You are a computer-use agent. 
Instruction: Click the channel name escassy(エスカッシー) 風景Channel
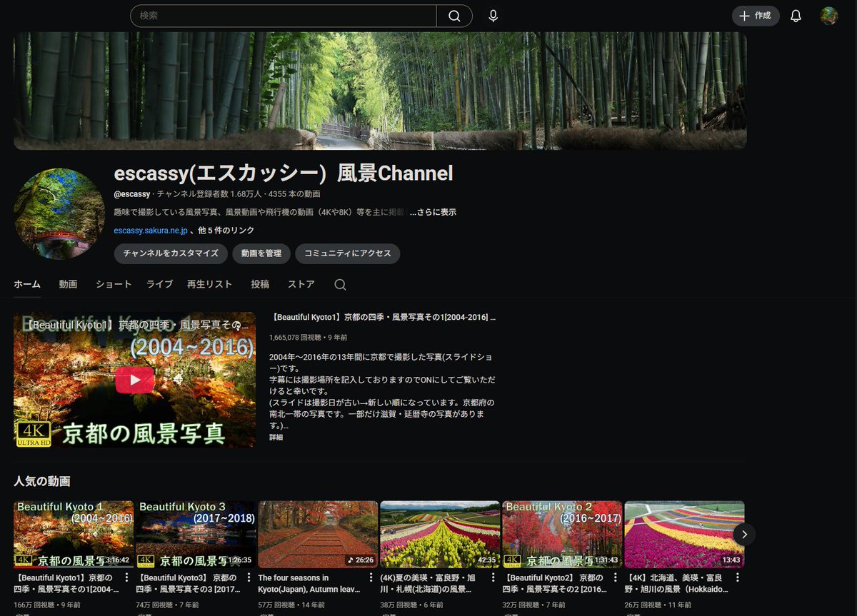[284, 173]
